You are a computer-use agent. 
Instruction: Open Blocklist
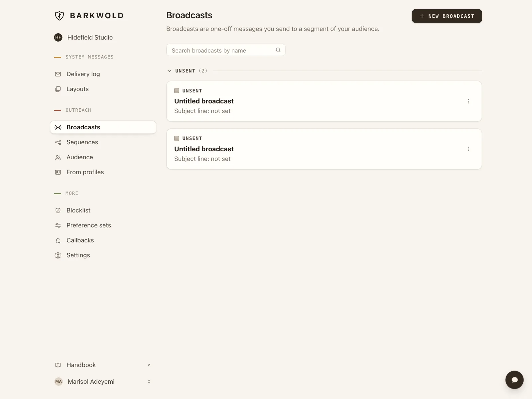pos(103,210)
